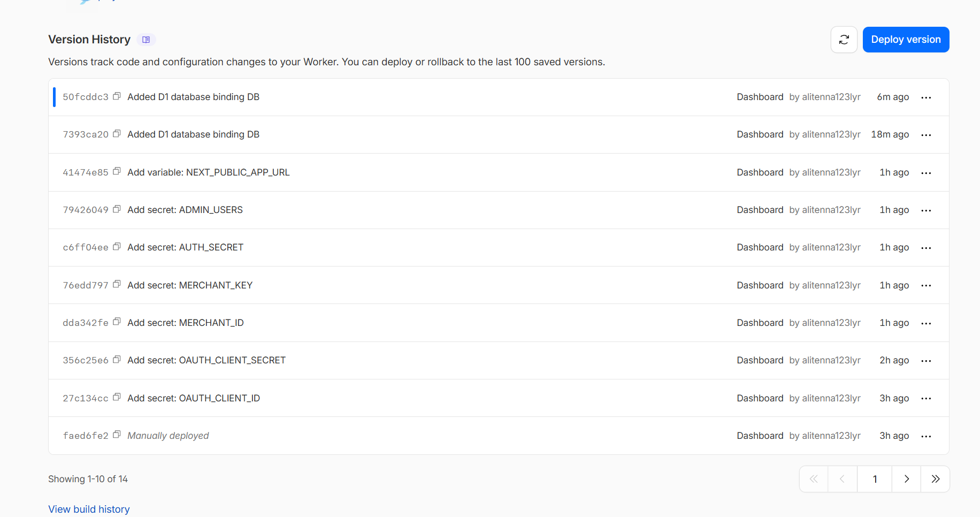Click the 'Manually deployed' version message
The width and height of the screenshot is (980, 517).
click(168, 436)
